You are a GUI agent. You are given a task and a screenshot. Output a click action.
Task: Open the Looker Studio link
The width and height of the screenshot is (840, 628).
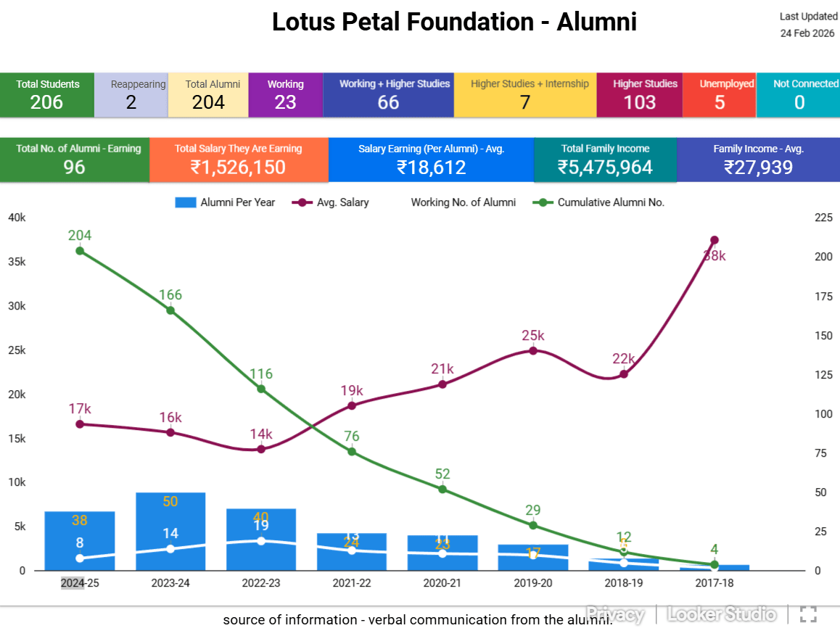tap(722, 614)
